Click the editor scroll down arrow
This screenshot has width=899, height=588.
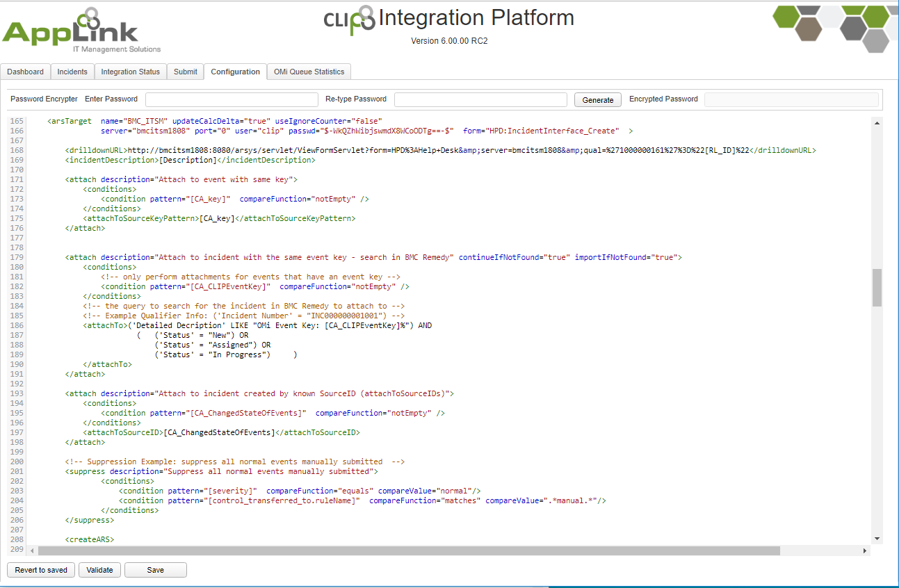coord(877,539)
